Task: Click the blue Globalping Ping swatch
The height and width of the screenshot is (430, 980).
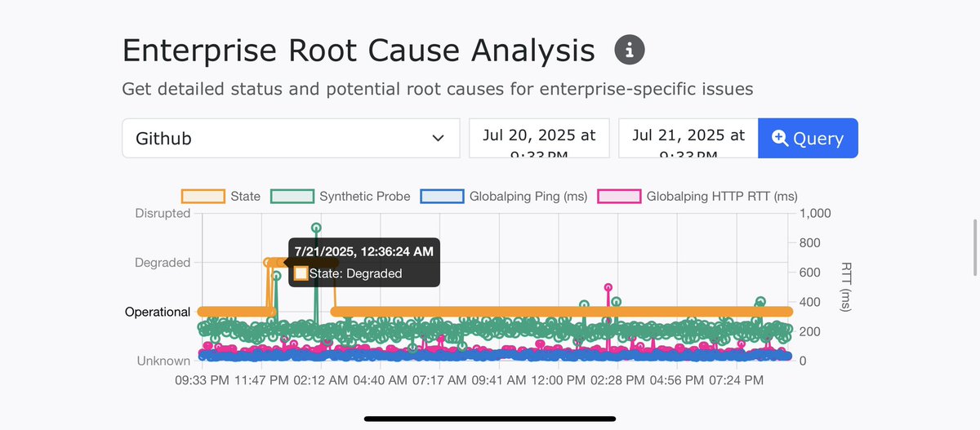Action: pyautogui.click(x=442, y=196)
